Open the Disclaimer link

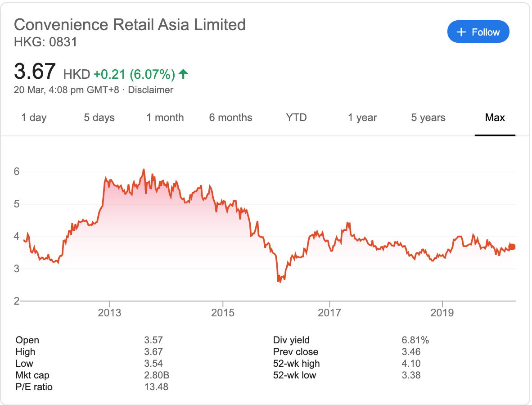[x=150, y=90]
